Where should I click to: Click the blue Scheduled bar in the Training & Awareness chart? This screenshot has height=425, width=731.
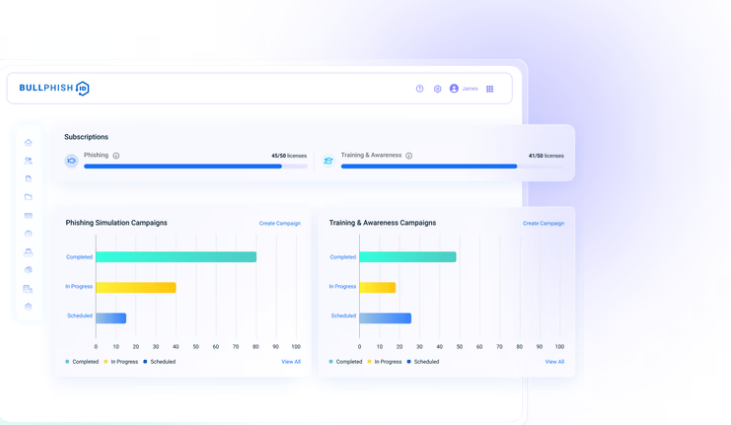[x=386, y=318]
